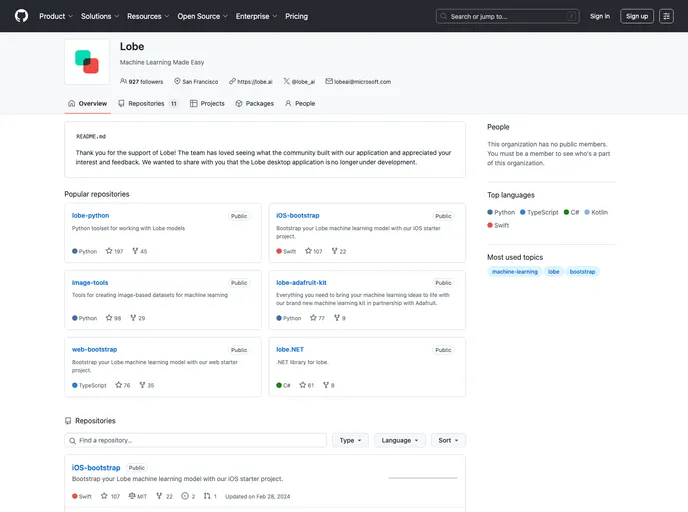Select the Overview tab
688x512 pixels.
click(87, 104)
